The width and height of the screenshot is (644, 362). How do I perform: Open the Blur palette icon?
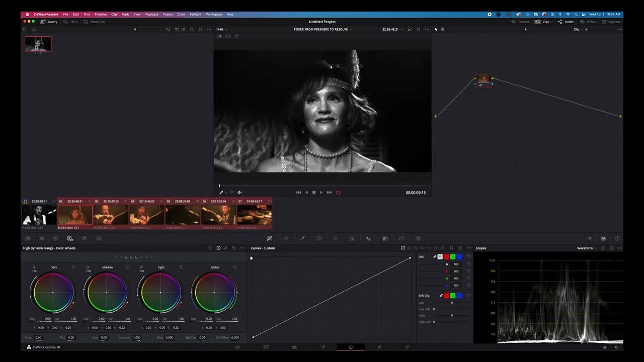[x=368, y=238]
